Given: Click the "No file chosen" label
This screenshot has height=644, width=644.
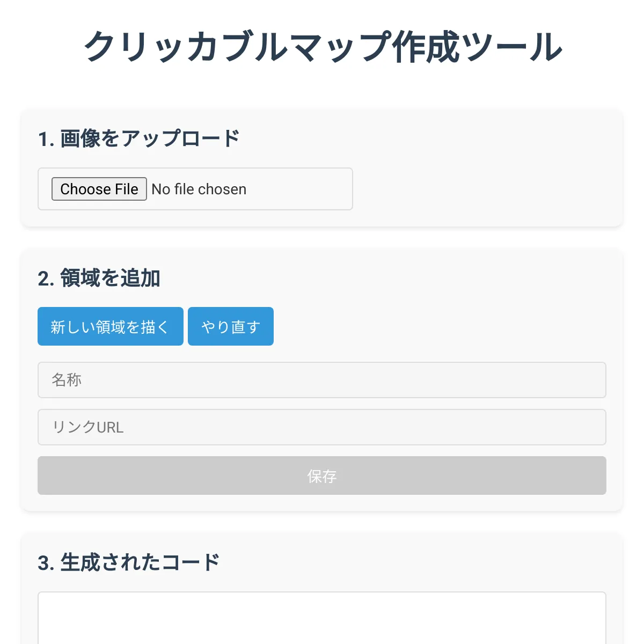Looking at the screenshot, I should coord(199,189).
